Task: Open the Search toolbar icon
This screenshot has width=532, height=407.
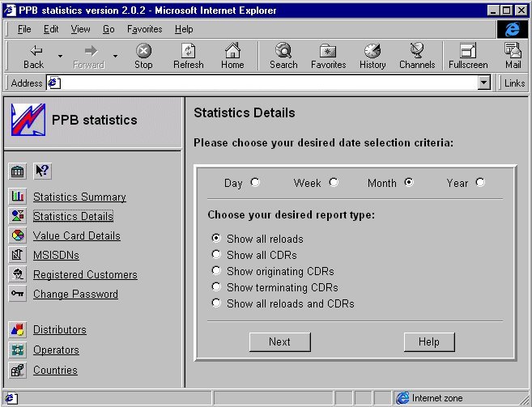Action: point(283,50)
